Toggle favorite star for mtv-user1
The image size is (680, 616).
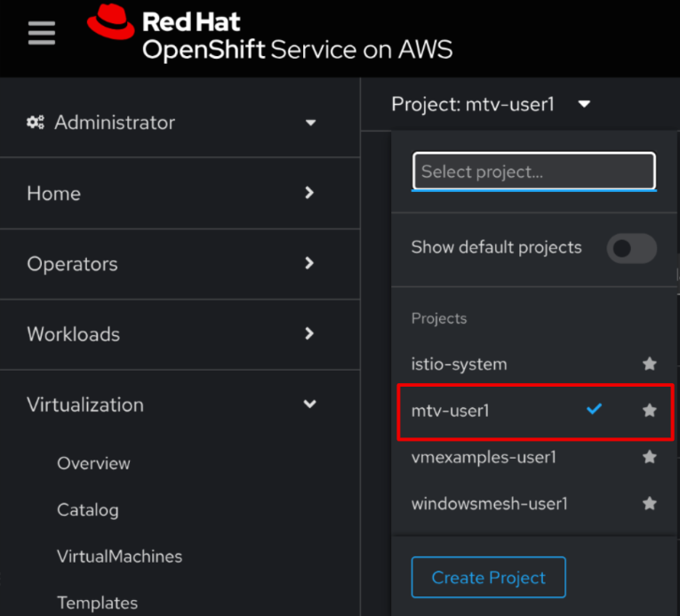649,410
